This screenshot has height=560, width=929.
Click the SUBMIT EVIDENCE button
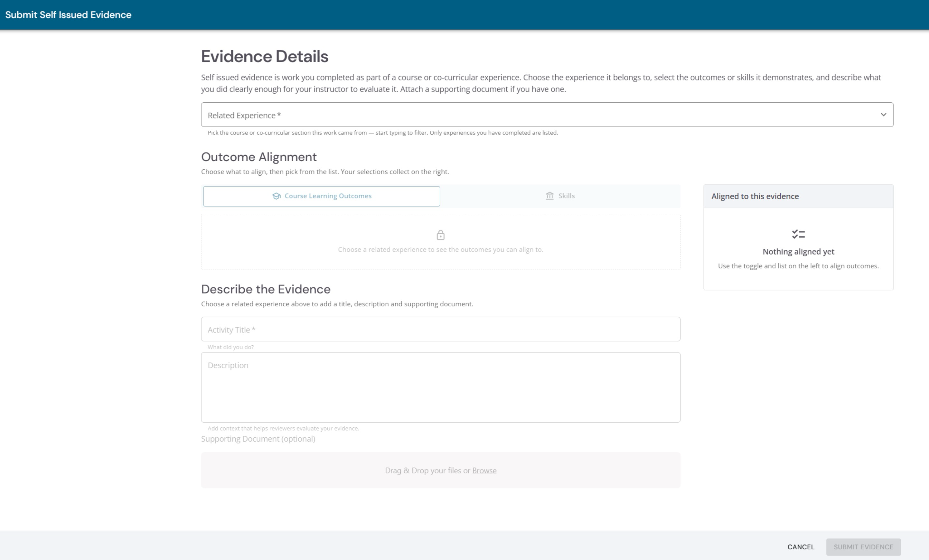[863, 547]
